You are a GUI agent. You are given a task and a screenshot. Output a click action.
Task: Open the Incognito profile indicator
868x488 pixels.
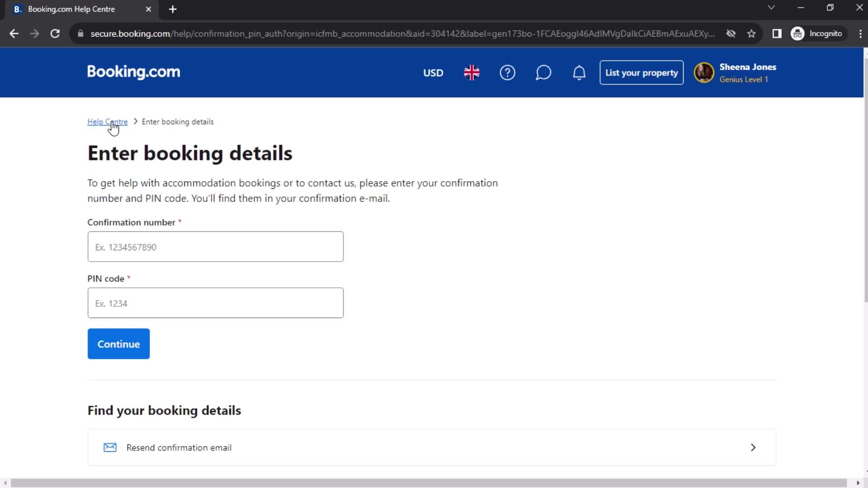817,33
